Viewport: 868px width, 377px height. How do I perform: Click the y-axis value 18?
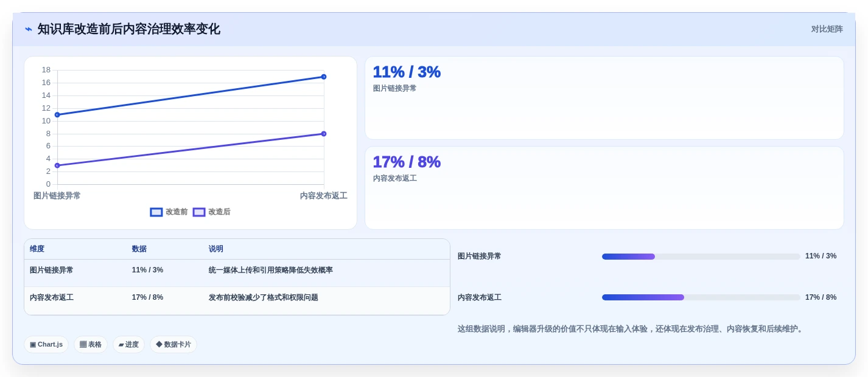point(46,70)
